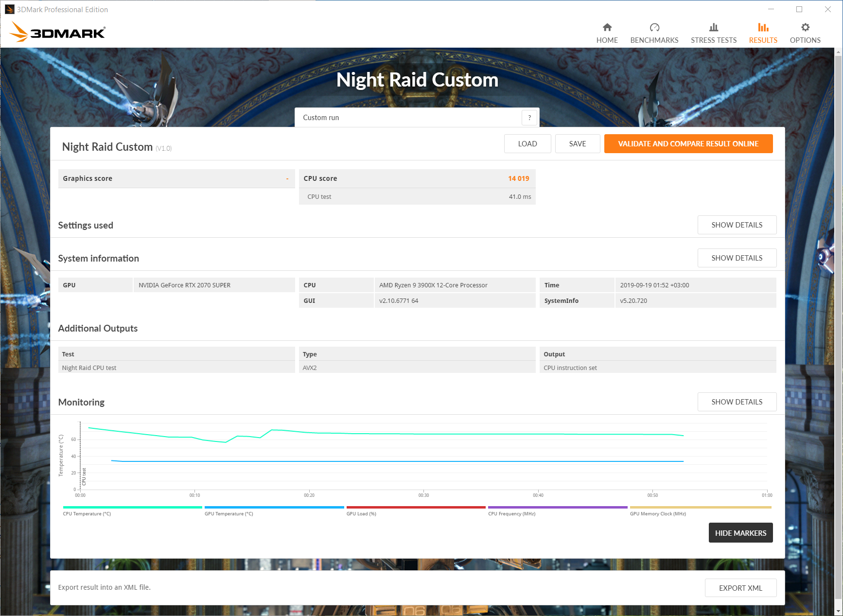Click the time value 2019-09-19 01:52 +03:00
Viewport: 843px width, 616px height.
(654, 285)
